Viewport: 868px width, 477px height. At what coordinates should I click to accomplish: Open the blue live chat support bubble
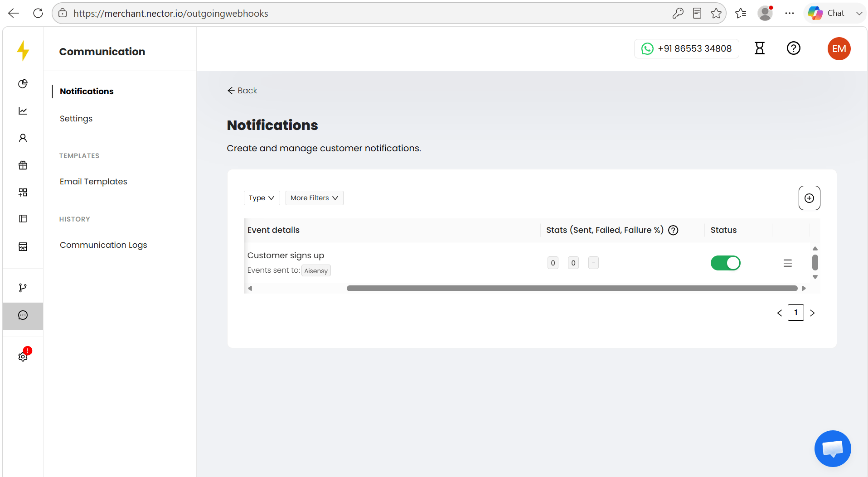click(833, 448)
